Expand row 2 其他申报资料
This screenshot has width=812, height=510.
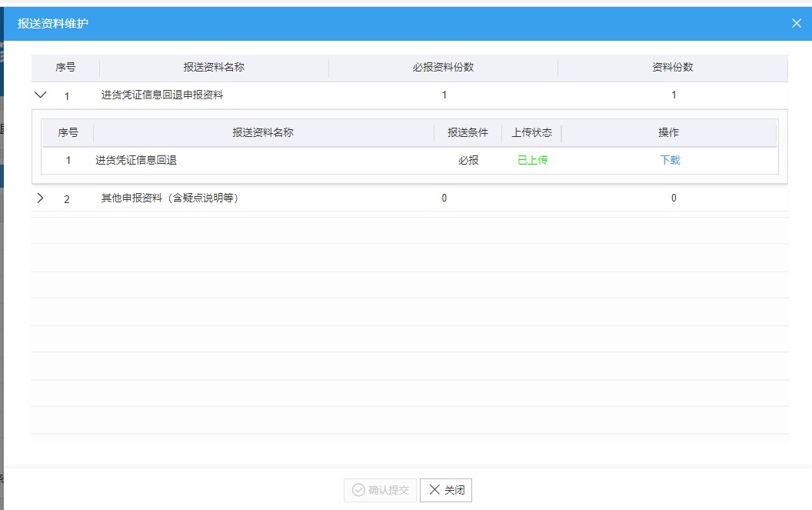coord(41,198)
